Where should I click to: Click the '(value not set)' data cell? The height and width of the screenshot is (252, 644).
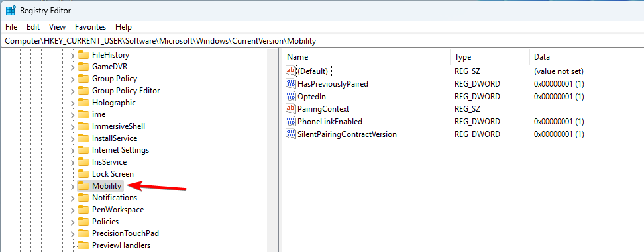point(559,71)
